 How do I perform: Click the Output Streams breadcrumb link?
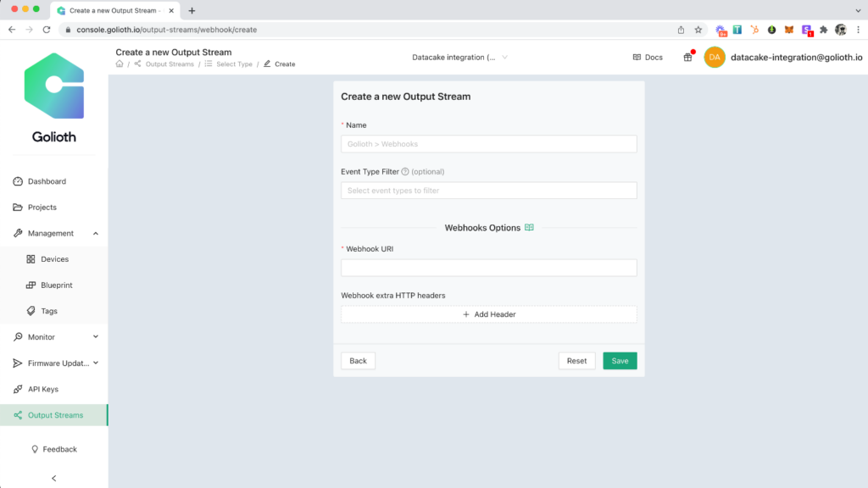coord(169,64)
